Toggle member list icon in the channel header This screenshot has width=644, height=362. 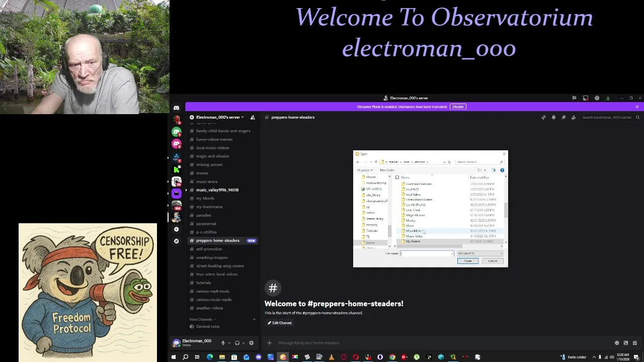(x=574, y=117)
